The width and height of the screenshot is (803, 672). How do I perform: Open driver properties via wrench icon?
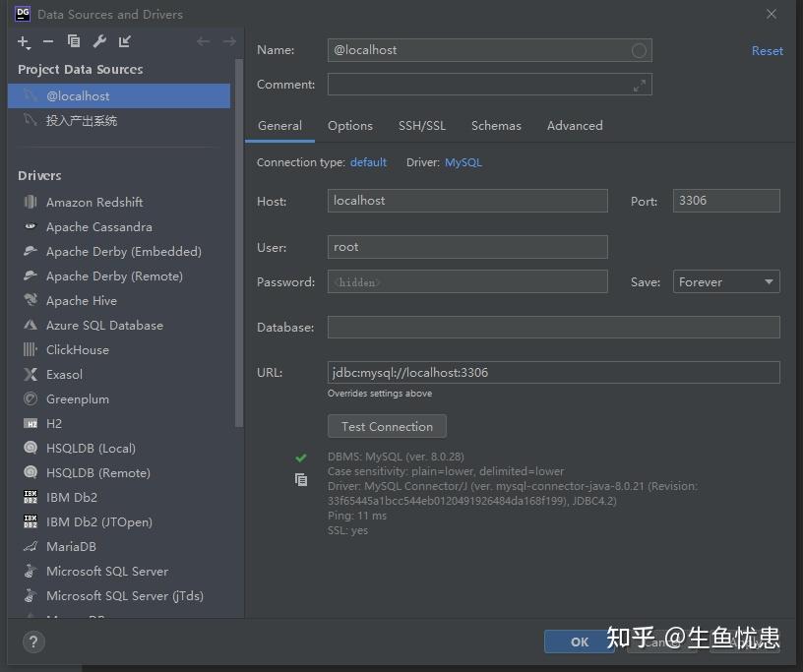[98, 41]
